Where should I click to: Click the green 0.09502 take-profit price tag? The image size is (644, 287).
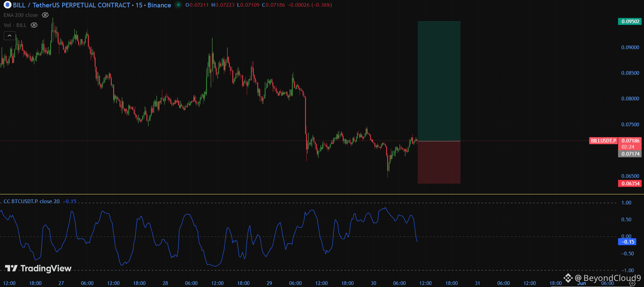point(630,21)
